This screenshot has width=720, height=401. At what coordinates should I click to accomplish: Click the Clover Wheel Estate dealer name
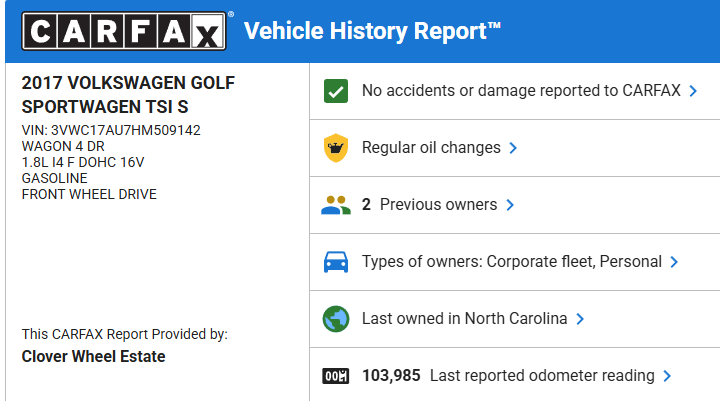coord(93,356)
